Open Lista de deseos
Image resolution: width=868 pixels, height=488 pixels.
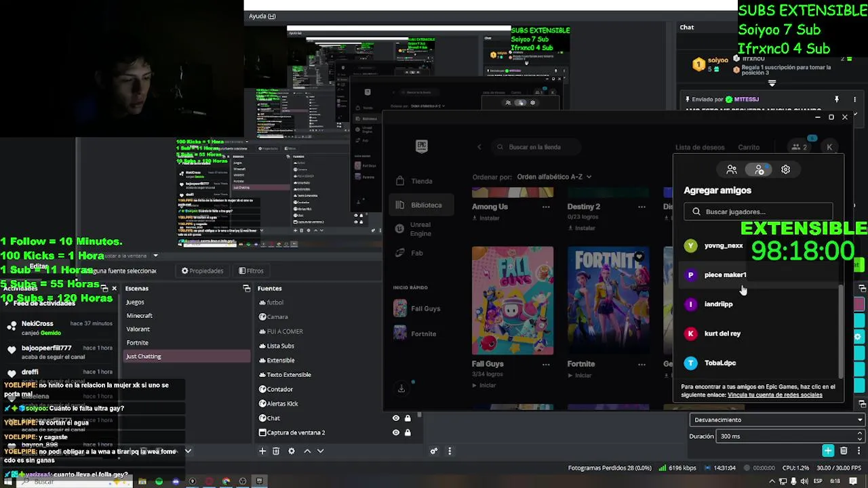point(700,147)
